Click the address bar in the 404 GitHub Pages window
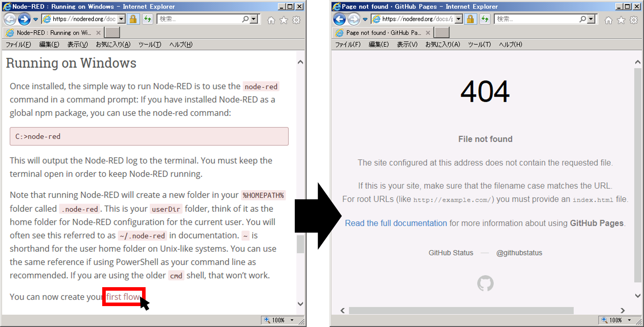Viewport: 644px width, 327px height. click(413, 19)
